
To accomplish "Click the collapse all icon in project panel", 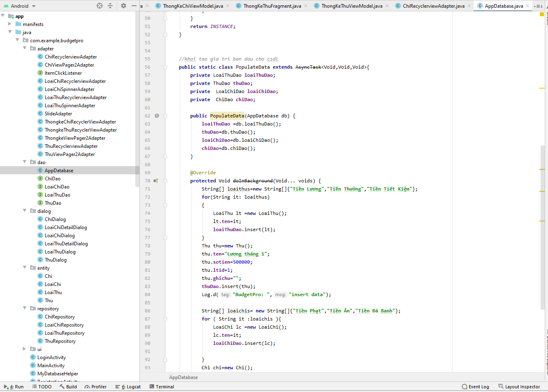I will click(x=110, y=6).
